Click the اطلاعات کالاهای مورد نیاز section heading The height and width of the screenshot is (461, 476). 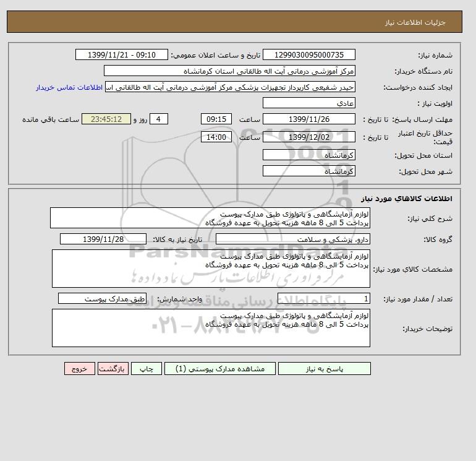tap(407, 199)
